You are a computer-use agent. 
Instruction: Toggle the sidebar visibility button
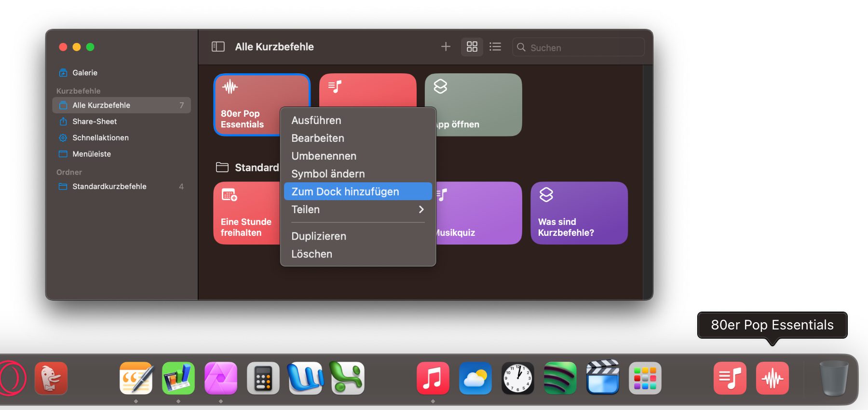coord(218,47)
